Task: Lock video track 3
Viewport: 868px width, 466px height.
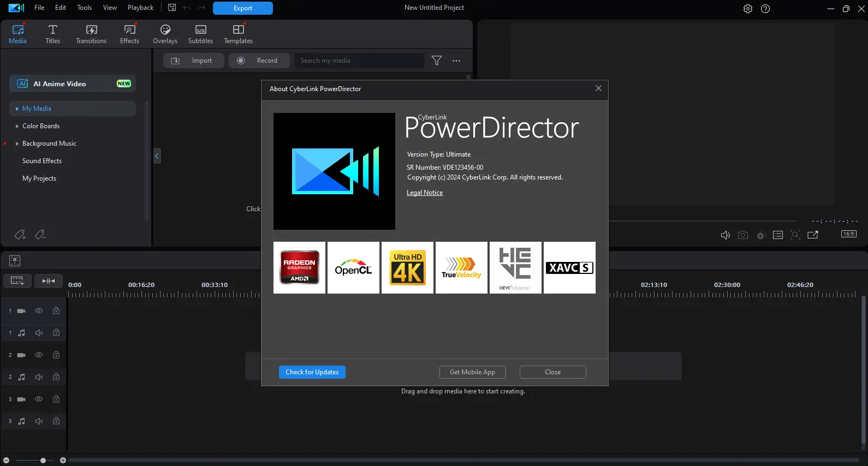Action: click(56, 399)
